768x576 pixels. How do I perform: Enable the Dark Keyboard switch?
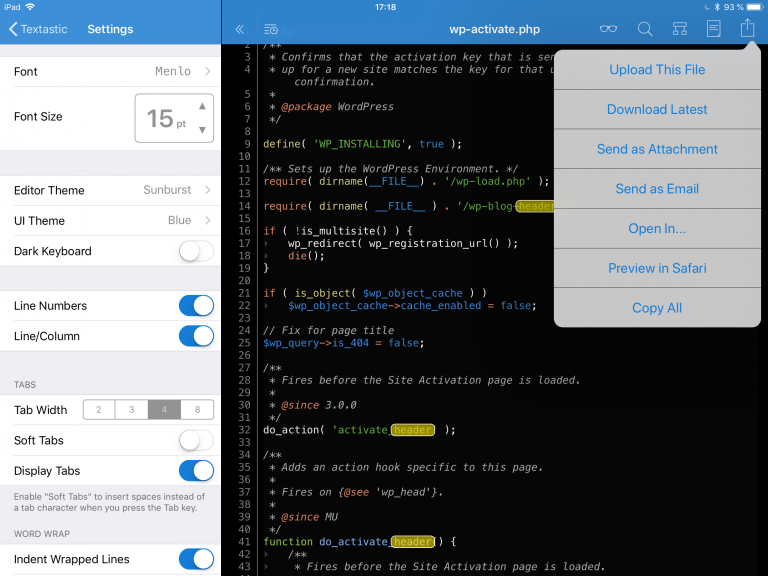pyautogui.click(x=196, y=251)
